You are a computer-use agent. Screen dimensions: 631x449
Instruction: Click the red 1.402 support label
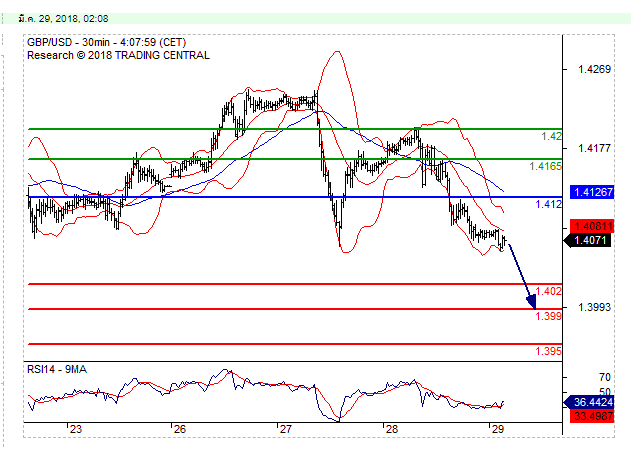coord(549,291)
